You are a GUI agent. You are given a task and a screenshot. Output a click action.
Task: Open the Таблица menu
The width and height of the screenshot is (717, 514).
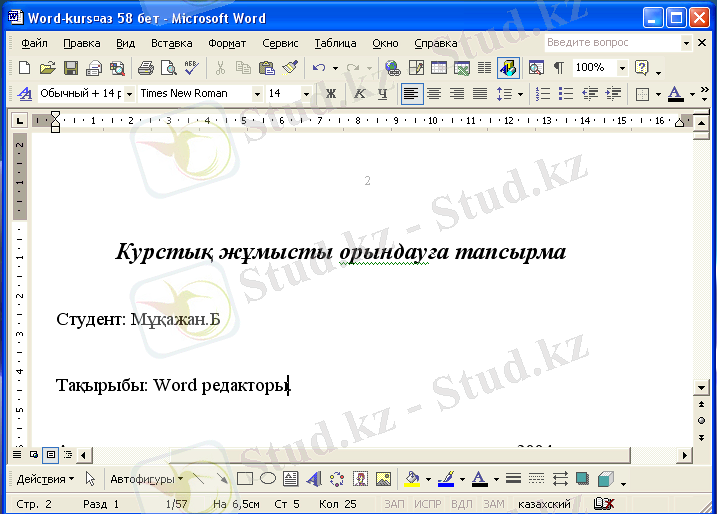pos(335,44)
